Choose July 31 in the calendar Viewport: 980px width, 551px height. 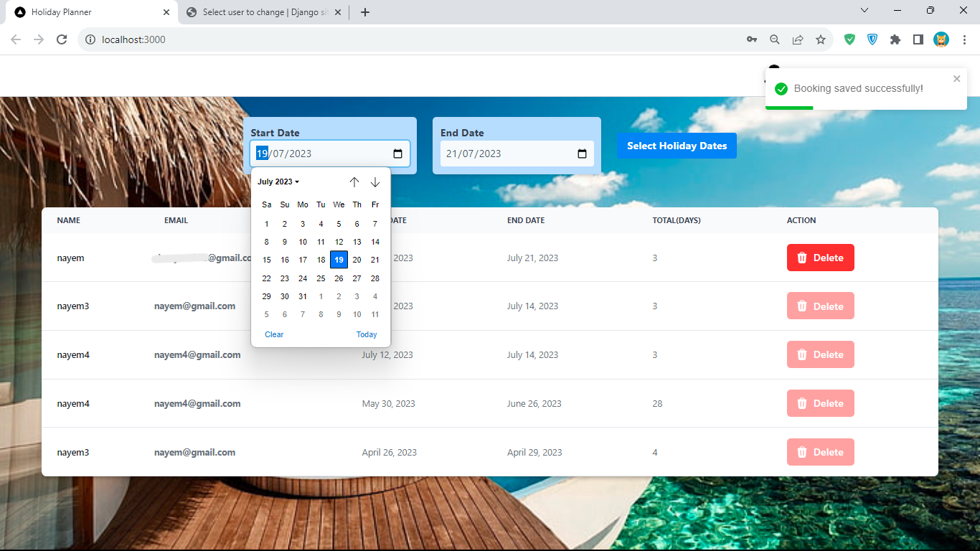point(303,296)
